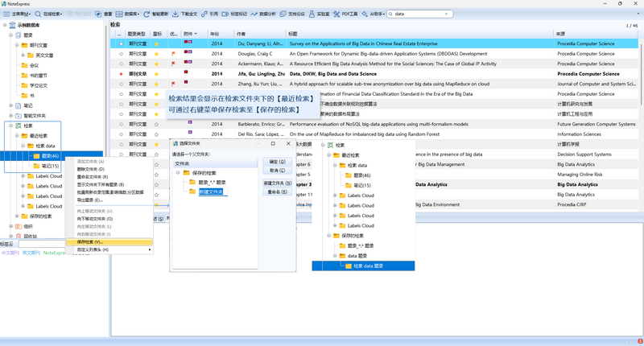This screenshot has width=644, height=346.
Task: Sort by the 来源 column header
Action: [x=596, y=34]
